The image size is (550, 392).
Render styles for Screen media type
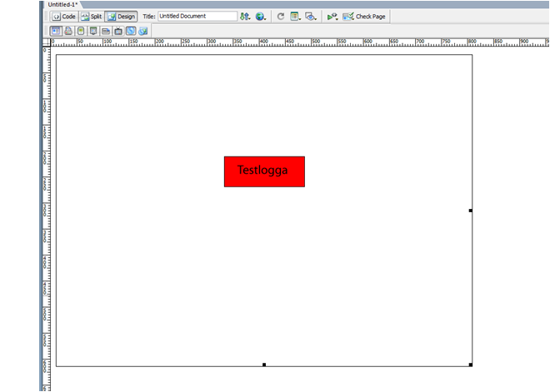56,31
